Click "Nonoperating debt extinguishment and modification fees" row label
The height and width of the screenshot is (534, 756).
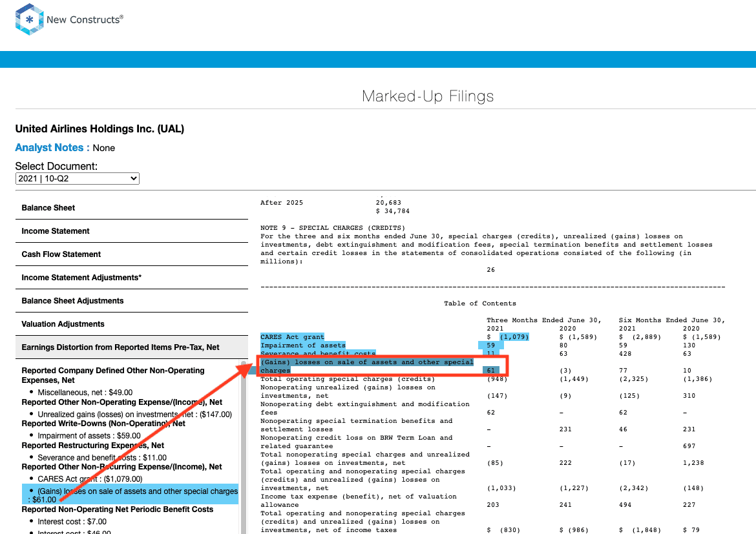click(x=365, y=408)
